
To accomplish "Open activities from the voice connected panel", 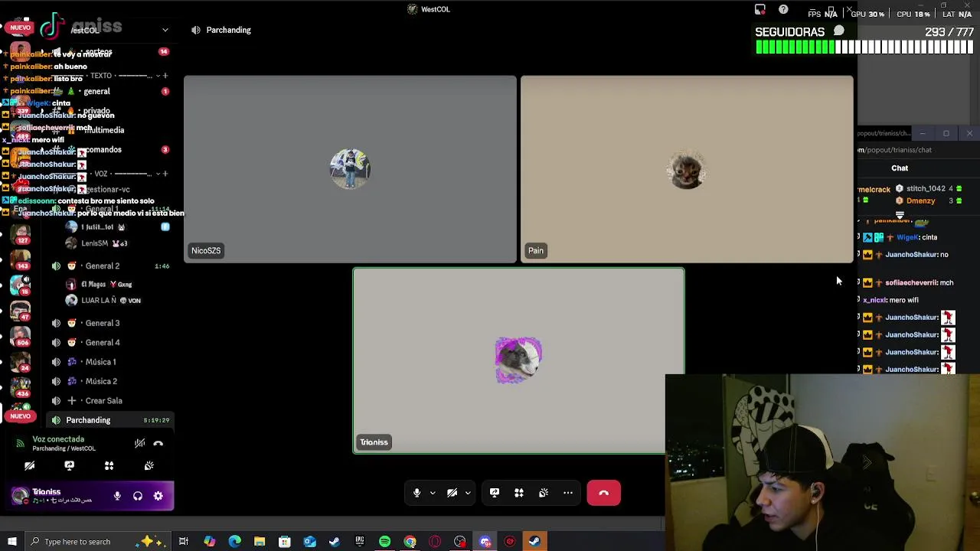I will click(109, 465).
